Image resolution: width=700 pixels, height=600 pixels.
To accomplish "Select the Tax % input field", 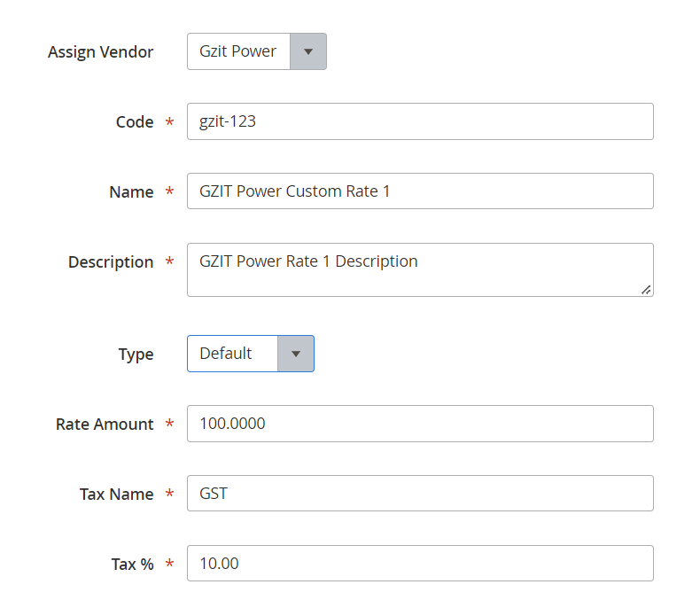I will pyautogui.click(x=420, y=564).
